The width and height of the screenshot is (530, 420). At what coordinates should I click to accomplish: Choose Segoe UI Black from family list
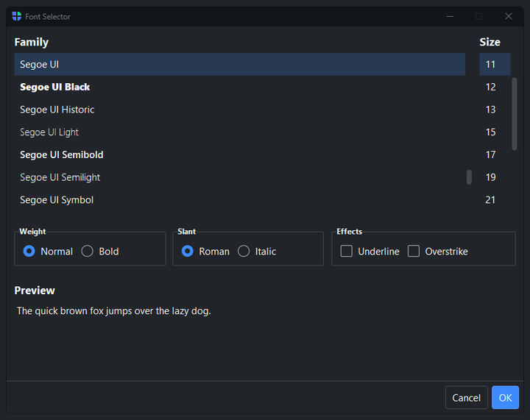pos(240,87)
